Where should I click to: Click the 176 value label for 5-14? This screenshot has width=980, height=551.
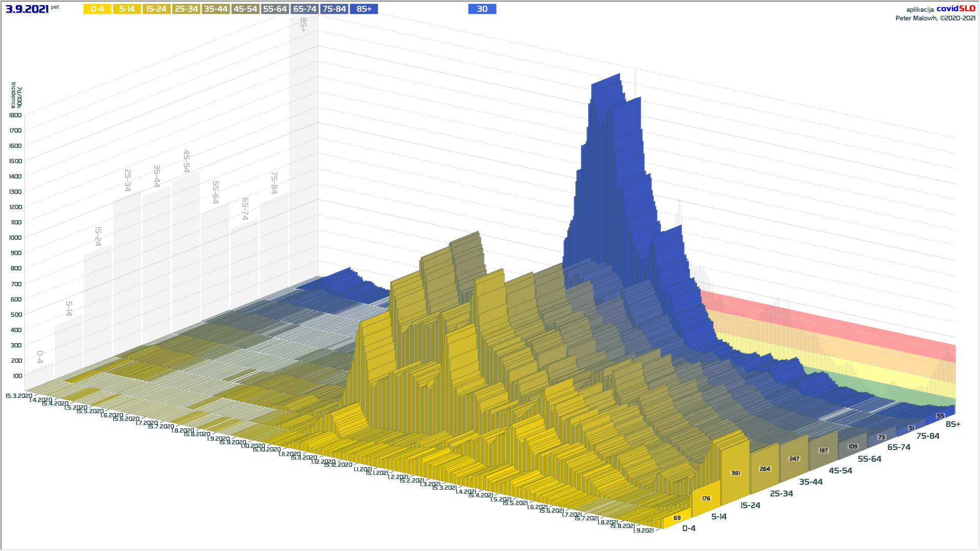pos(706,498)
